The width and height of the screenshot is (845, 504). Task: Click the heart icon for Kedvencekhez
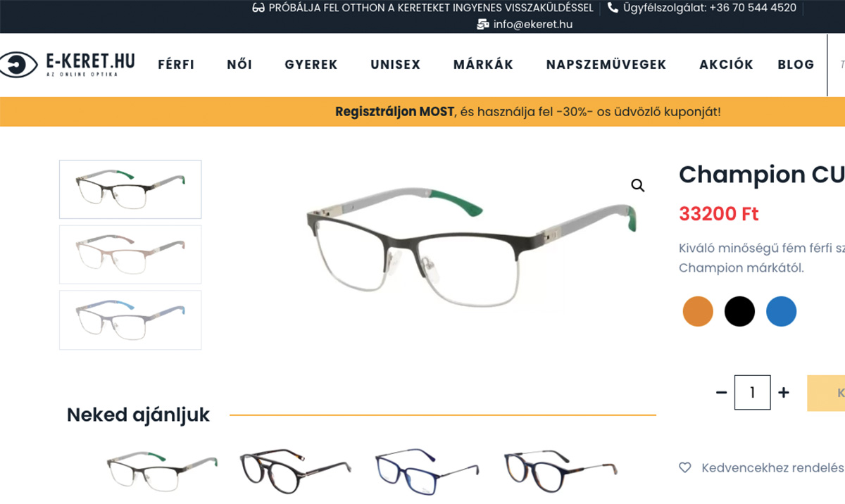(684, 467)
